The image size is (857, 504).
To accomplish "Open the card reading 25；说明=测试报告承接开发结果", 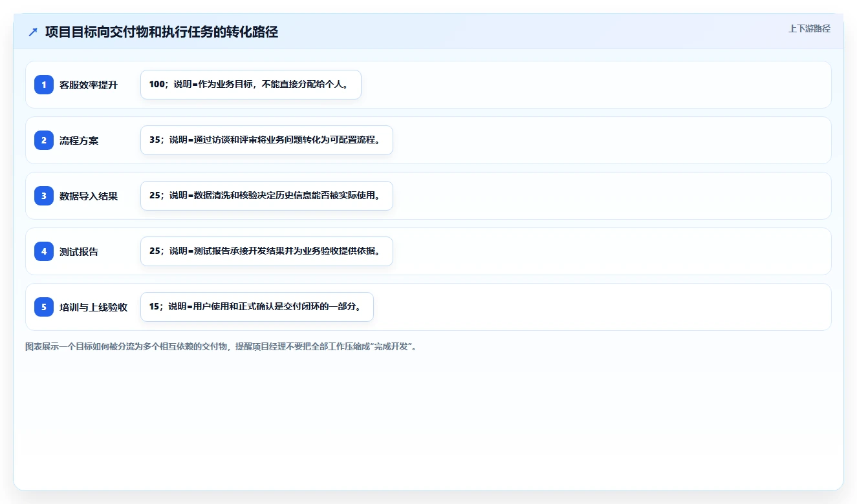I will coord(266,251).
